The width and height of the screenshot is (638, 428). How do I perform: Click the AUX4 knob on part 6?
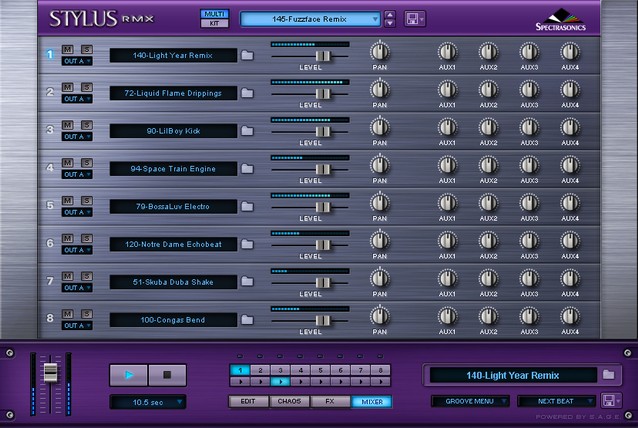570,241
